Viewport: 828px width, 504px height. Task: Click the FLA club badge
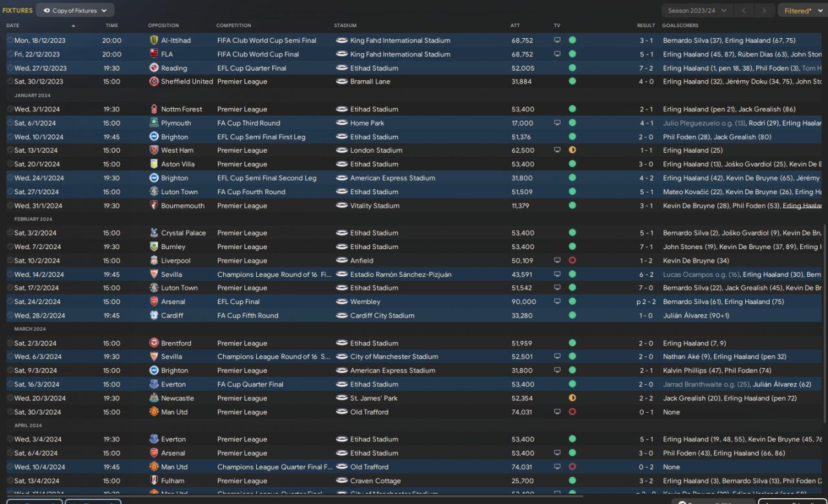[x=154, y=54]
